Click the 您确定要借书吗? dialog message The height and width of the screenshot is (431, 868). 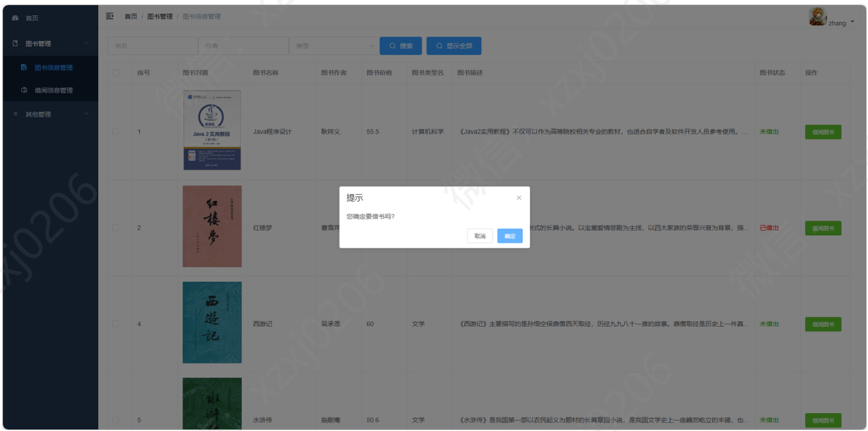[370, 216]
